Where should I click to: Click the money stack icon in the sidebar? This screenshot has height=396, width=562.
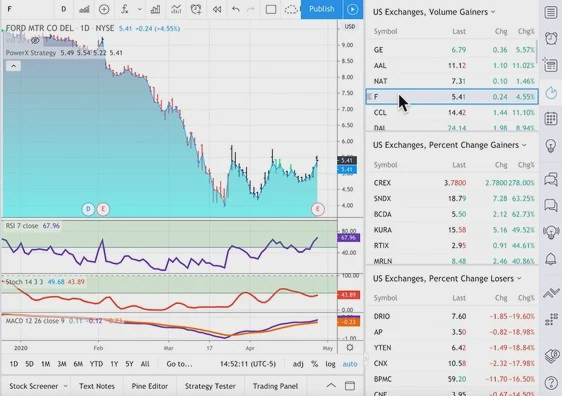click(x=552, y=355)
